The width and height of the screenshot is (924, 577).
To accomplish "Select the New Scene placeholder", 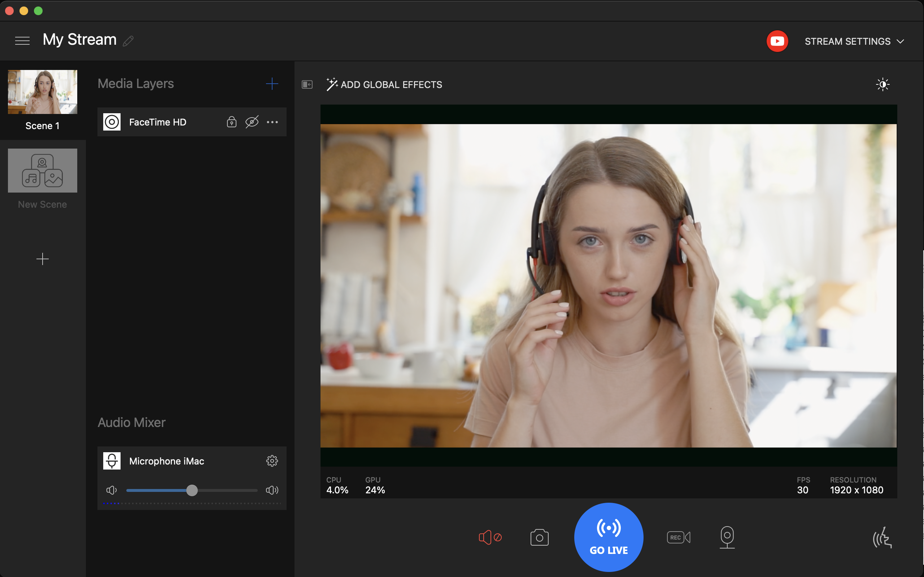I will (42, 171).
